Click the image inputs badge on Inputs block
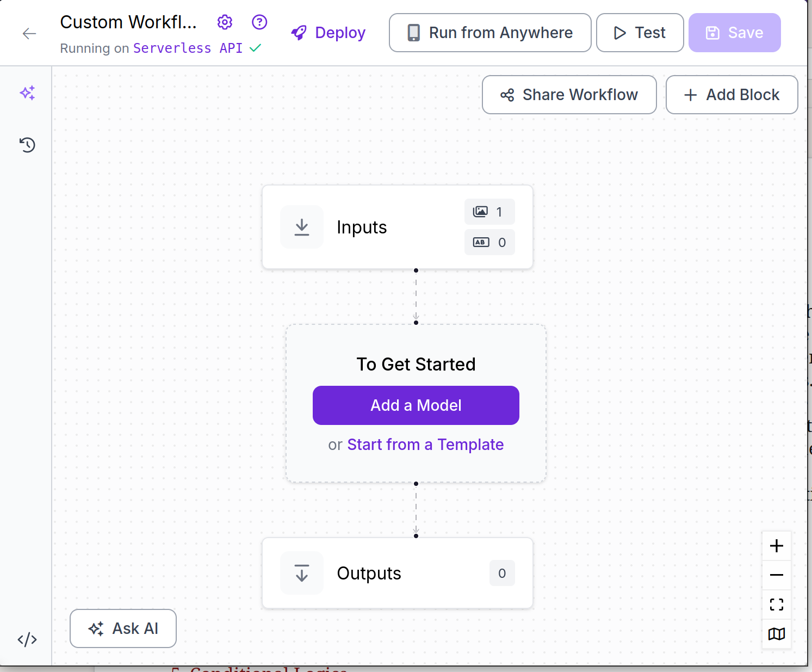 tap(489, 212)
